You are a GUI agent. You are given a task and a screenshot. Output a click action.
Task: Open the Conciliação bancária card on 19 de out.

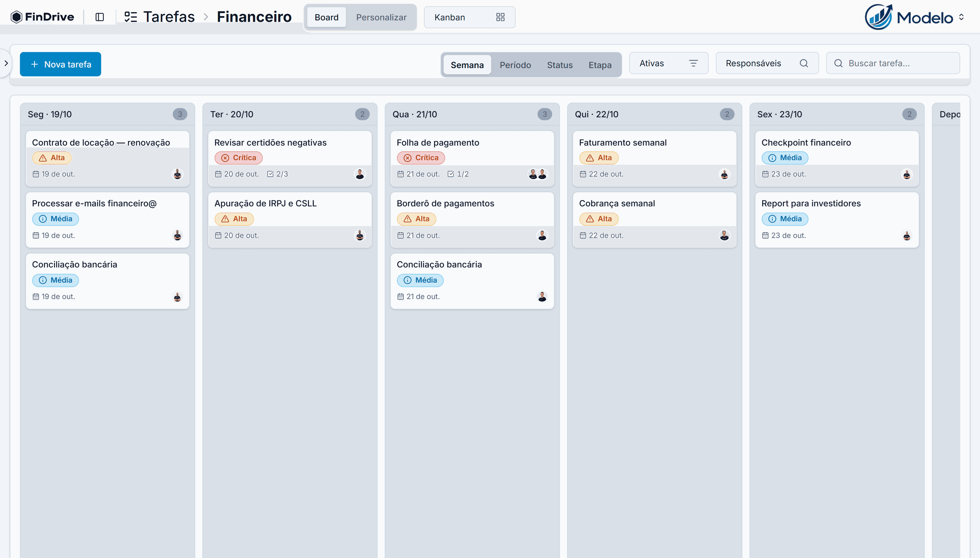[x=107, y=281]
